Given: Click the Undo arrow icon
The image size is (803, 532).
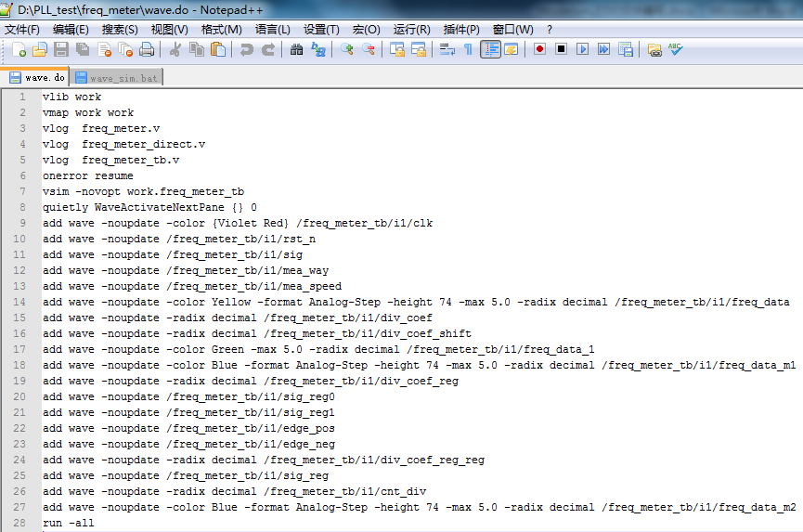Looking at the screenshot, I should click(246, 49).
